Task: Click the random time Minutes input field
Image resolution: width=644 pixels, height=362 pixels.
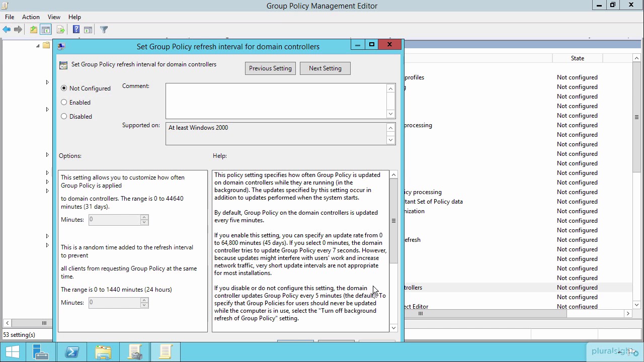Action: coord(114,303)
